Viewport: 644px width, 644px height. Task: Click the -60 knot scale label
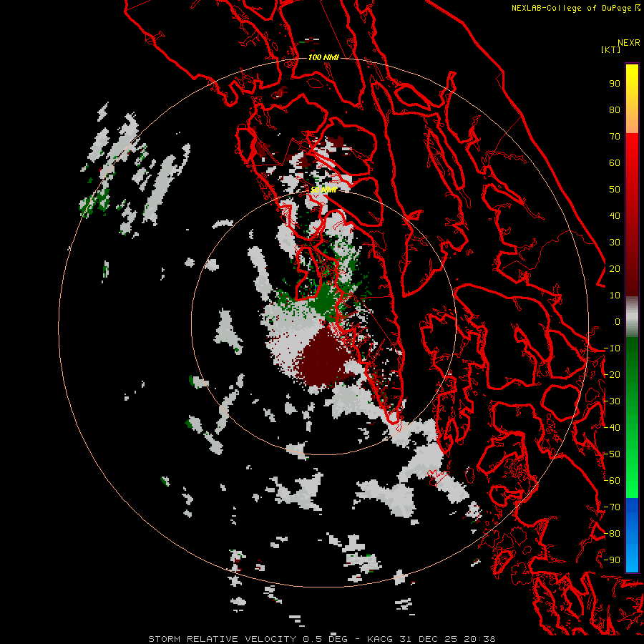click(612, 481)
